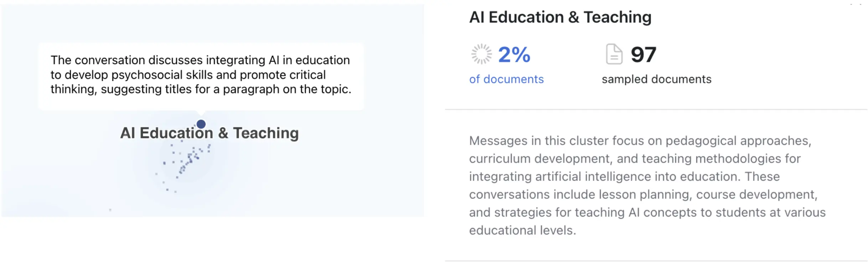Open the "of documents" link
This screenshot has width=868, height=265.
[x=506, y=79]
